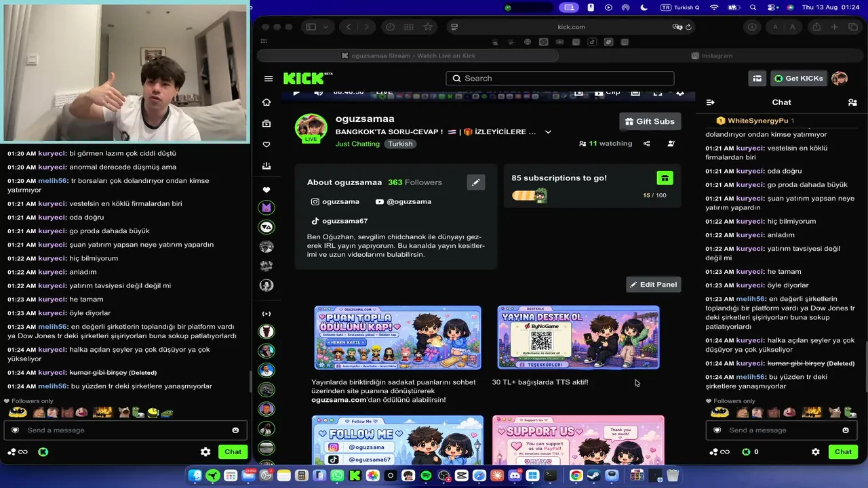Click the green gift icon in subscriptions goal
The width and height of the screenshot is (868, 488).
[x=665, y=178]
